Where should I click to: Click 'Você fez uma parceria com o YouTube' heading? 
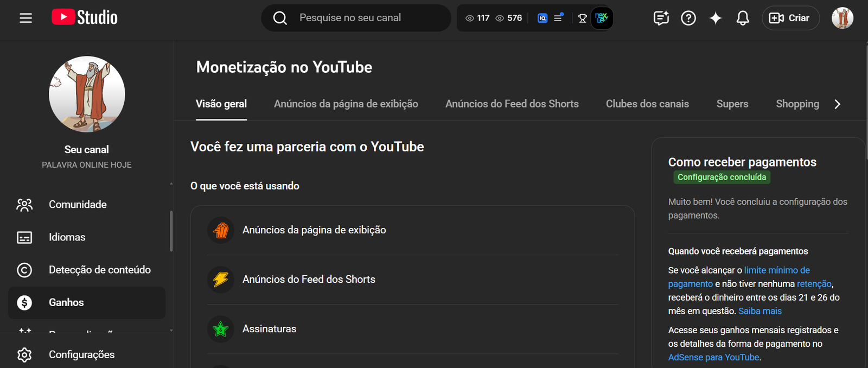pyautogui.click(x=307, y=147)
